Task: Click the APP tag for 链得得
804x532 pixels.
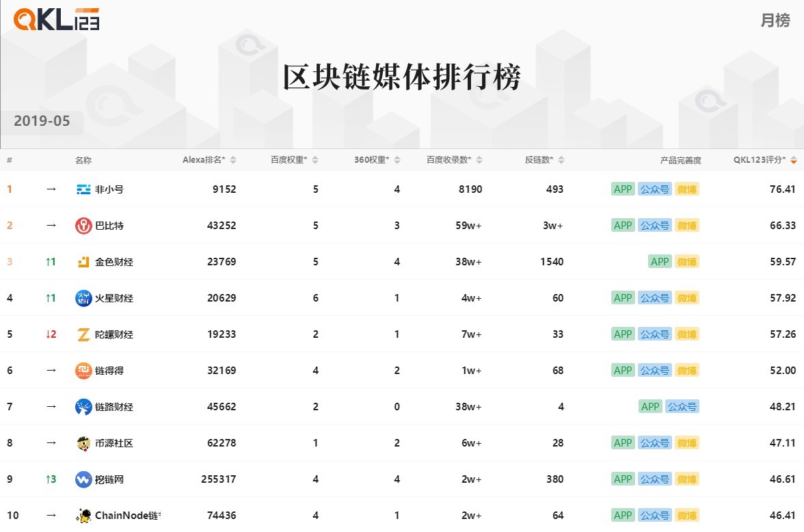Action: click(x=623, y=371)
